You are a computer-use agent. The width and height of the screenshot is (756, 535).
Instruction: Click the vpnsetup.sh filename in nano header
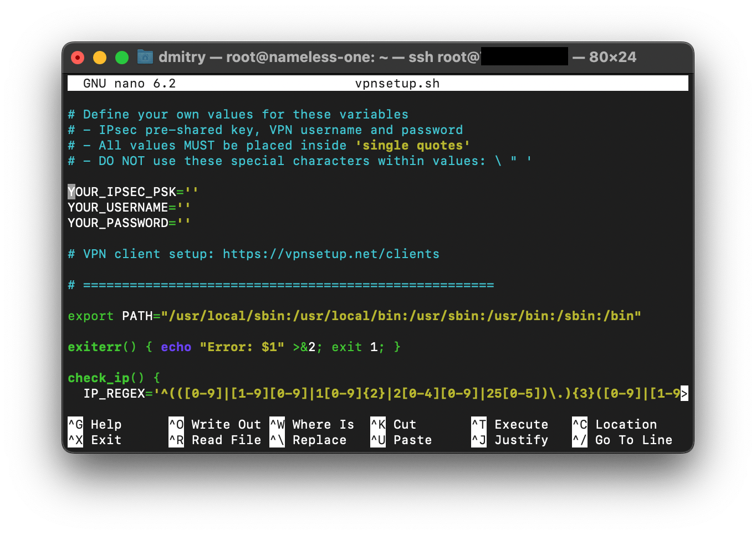(x=397, y=84)
